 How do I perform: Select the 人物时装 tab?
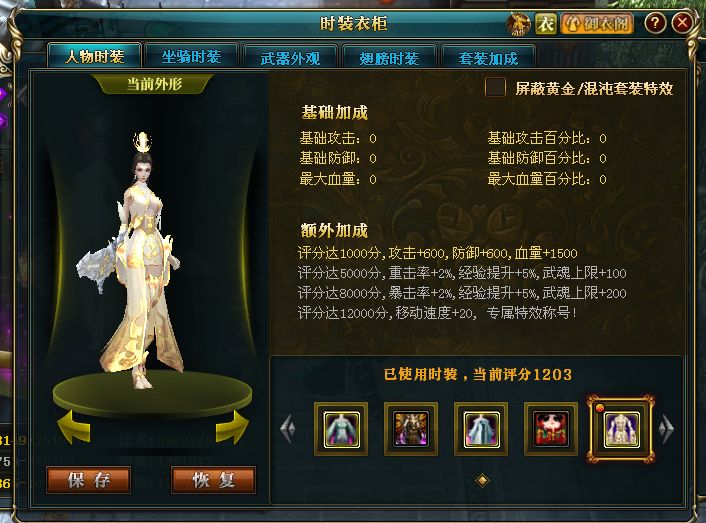(x=95, y=56)
